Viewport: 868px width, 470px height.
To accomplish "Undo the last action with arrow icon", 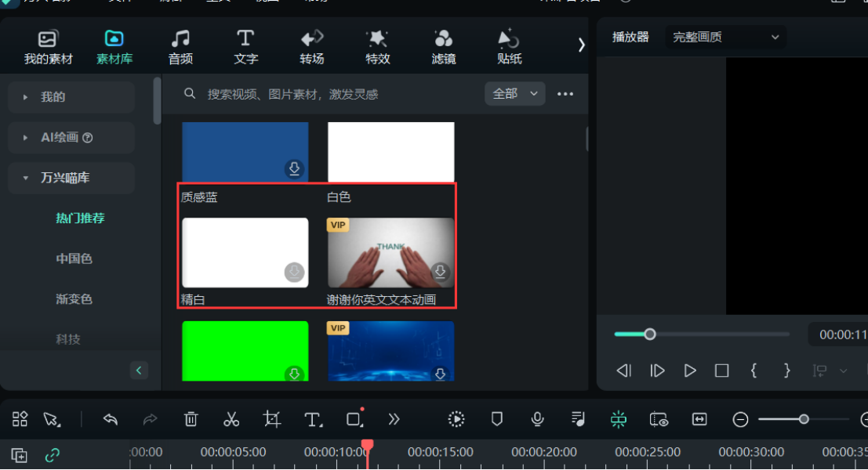I will (111, 419).
